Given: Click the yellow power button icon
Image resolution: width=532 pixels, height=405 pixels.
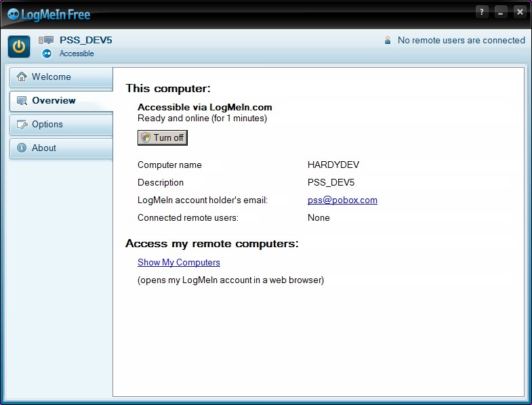Looking at the screenshot, I should click(x=19, y=47).
